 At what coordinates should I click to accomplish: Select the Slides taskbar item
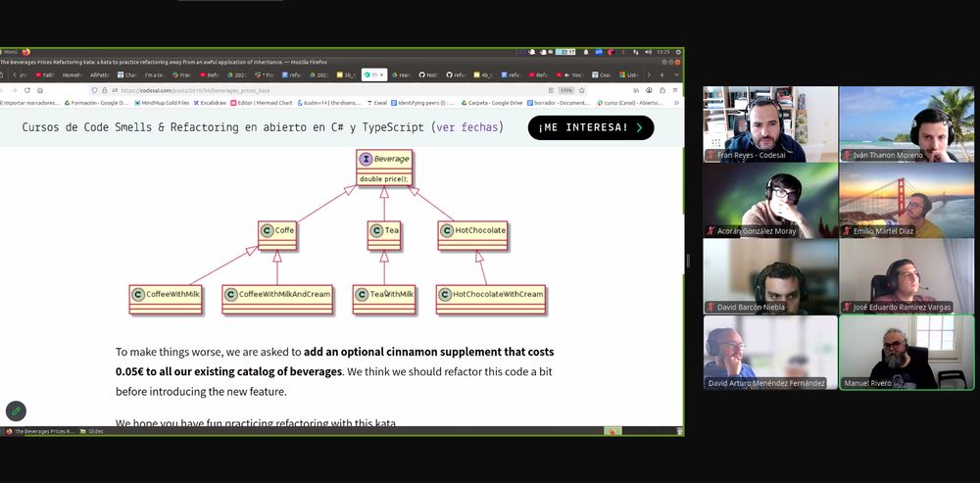pos(91,431)
